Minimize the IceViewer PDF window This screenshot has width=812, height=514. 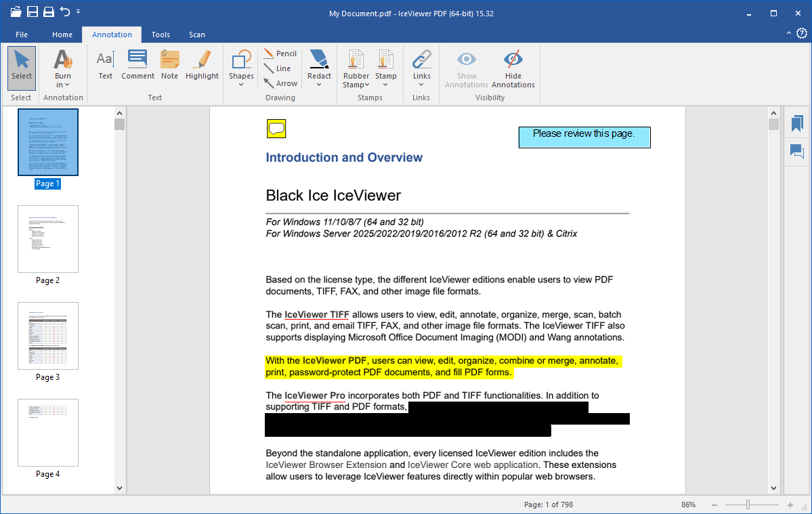point(749,14)
